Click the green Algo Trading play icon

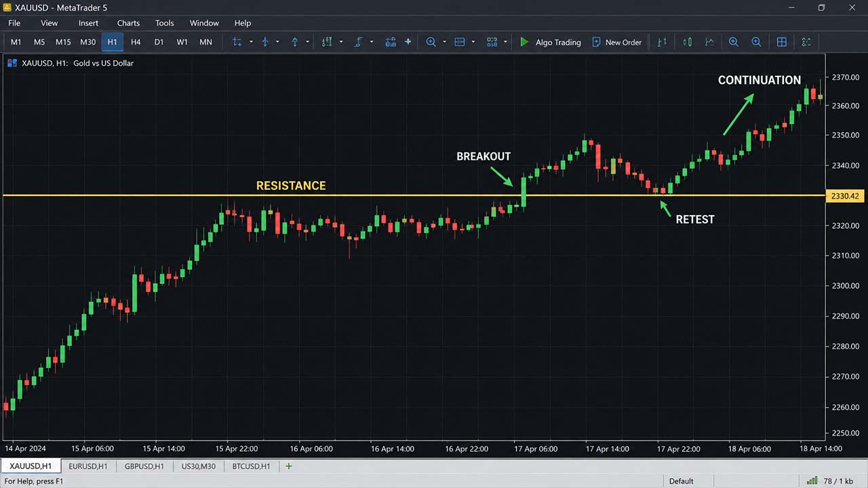tap(524, 42)
